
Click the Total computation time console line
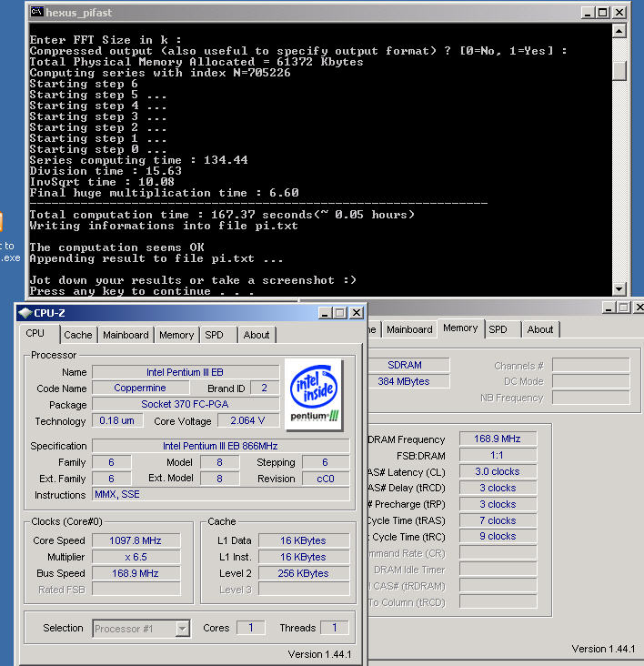(222, 215)
